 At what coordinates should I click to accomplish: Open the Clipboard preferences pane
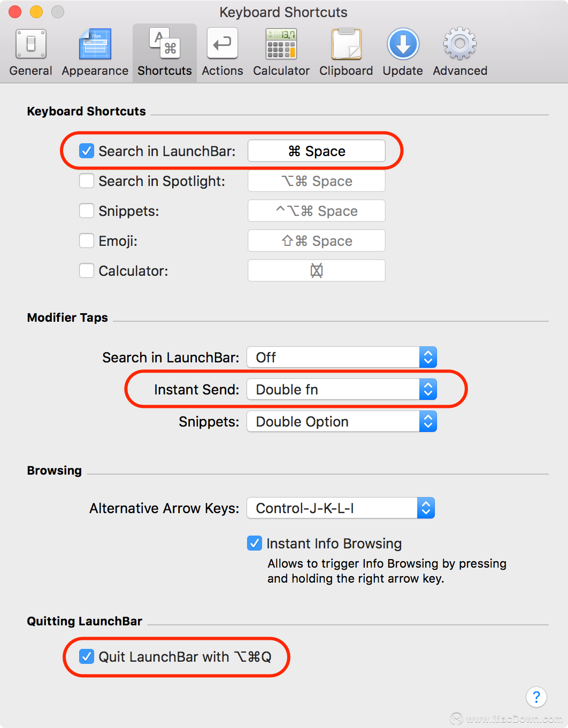pos(346,53)
